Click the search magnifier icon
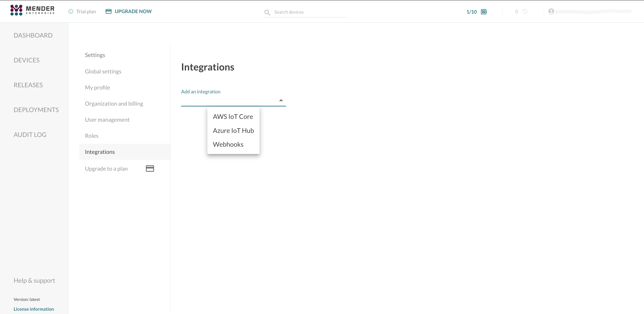 click(x=267, y=12)
